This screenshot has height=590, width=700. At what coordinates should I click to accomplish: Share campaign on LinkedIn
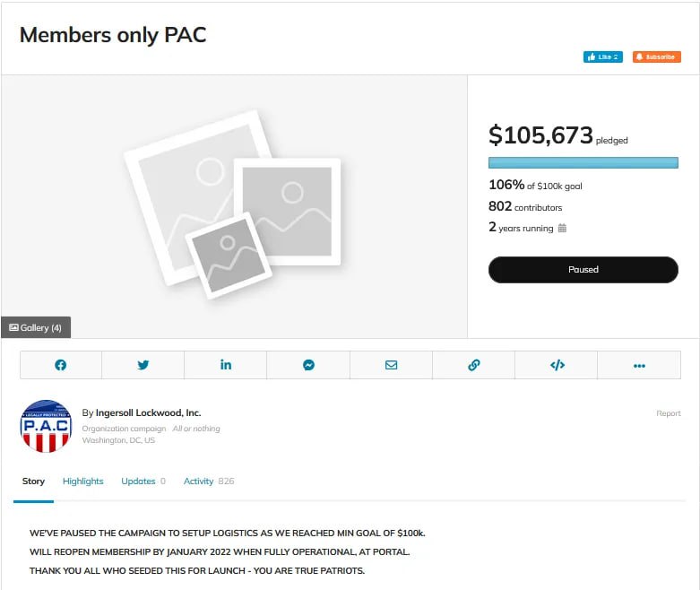tap(226, 365)
